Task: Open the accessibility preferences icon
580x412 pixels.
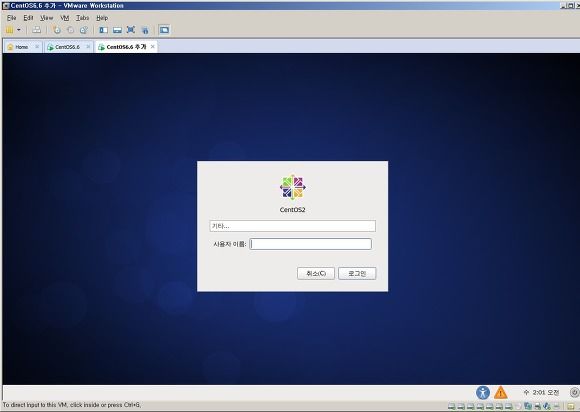Action: 483,392
